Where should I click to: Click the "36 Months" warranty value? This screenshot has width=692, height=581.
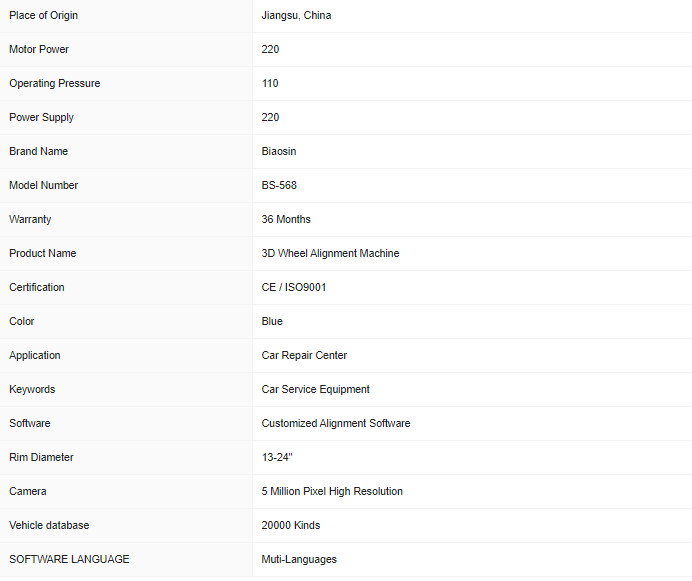point(286,219)
